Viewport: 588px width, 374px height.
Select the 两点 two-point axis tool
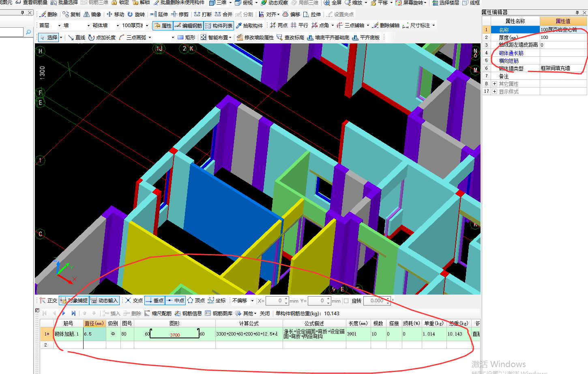(279, 25)
